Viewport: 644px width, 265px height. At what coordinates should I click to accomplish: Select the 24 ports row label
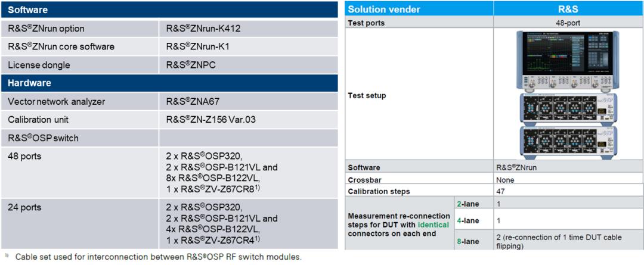pyautogui.click(x=24, y=207)
